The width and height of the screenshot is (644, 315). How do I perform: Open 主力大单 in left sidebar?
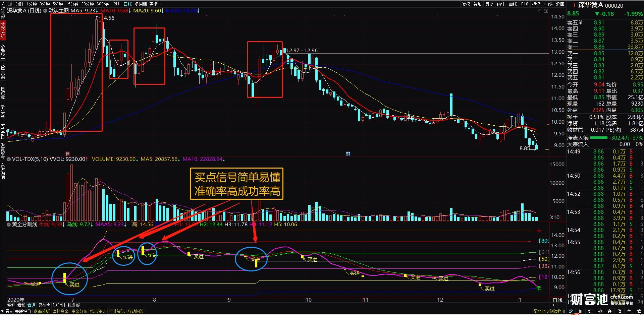tap(3, 111)
